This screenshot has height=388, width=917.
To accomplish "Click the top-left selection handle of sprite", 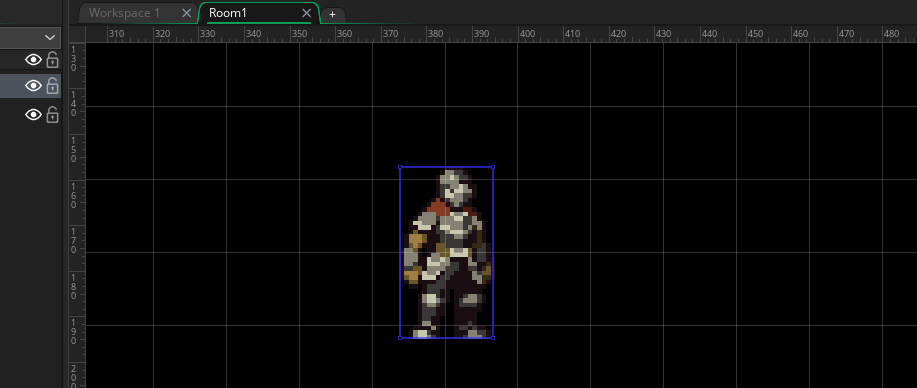I will click(x=400, y=167).
